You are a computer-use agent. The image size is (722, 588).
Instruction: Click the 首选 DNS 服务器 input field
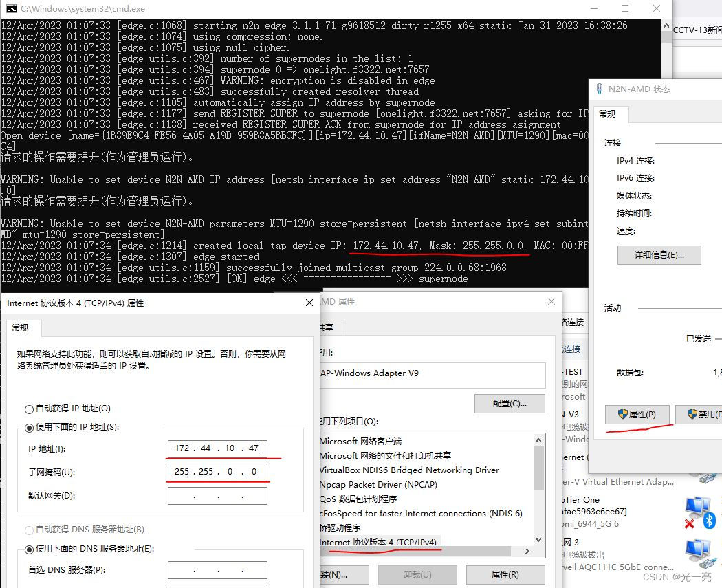point(217,570)
